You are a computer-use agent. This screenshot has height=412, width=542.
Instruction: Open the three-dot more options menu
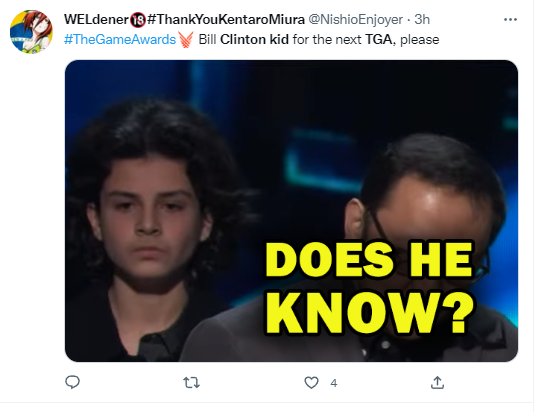click(x=510, y=20)
